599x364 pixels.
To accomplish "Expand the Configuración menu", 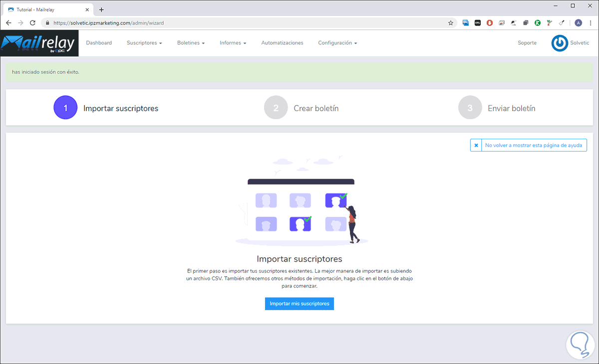I will pos(337,43).
